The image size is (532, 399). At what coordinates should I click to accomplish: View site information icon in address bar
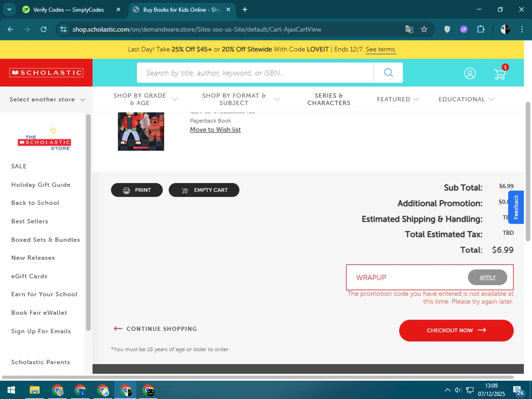pos(63,29)
